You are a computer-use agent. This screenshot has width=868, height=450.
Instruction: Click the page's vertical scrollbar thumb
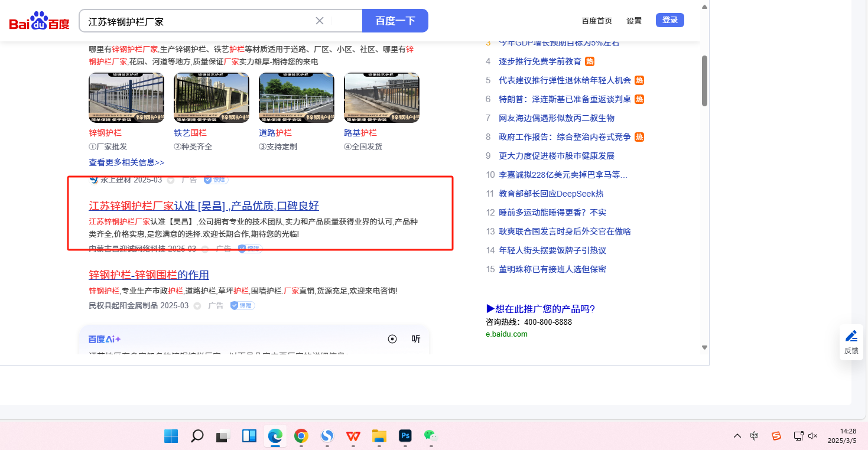click(704, 80)
